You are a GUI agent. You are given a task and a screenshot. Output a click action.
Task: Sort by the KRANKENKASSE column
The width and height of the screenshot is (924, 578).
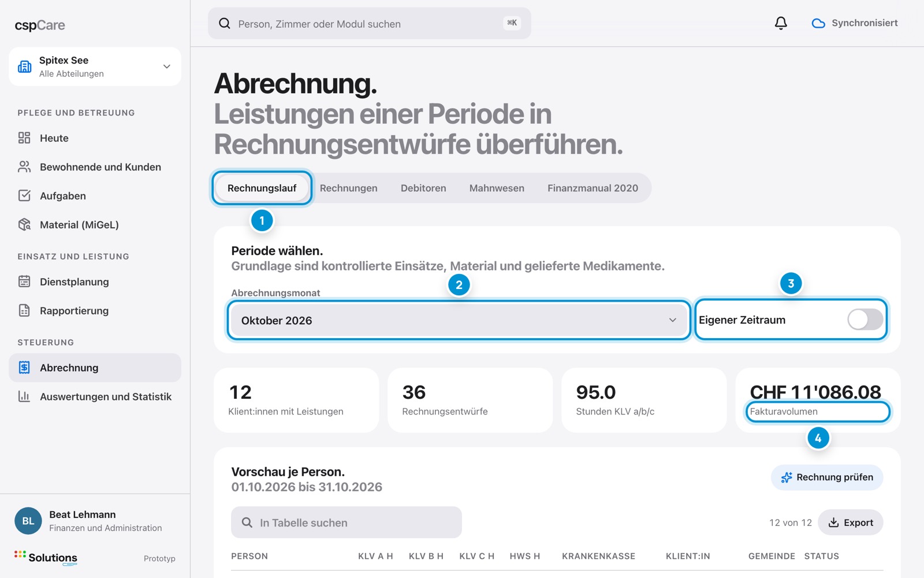click(x=598, y=556)
